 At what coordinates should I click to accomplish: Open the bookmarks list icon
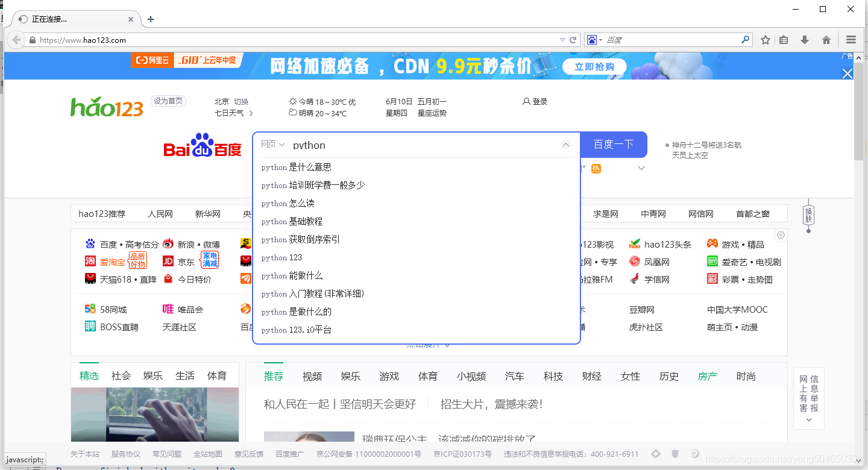click(784, 40)
